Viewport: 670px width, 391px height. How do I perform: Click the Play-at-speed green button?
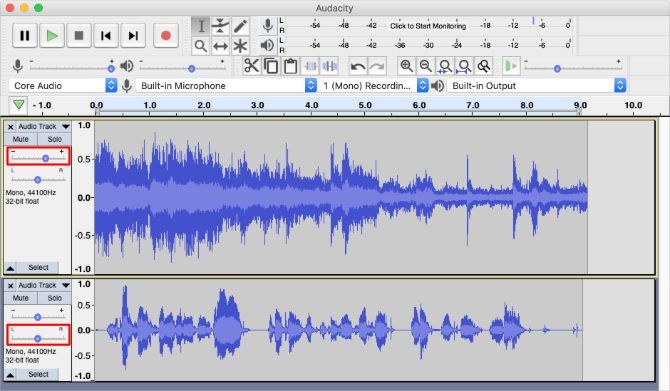click(x=511, y=66)
